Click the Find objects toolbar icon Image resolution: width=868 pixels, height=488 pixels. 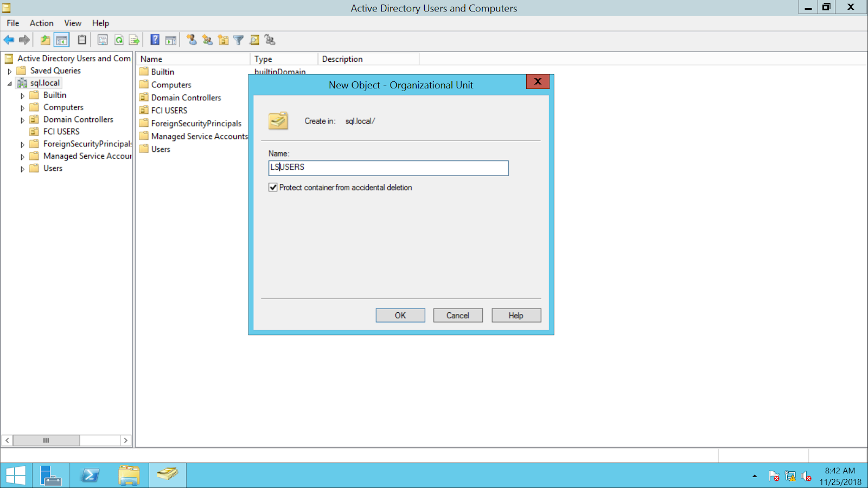(x=254, y=40)
